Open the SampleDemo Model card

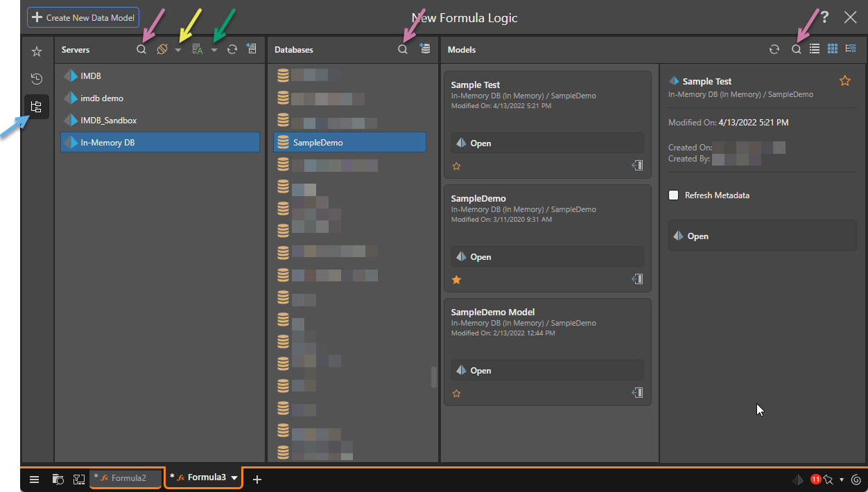click(547, 371)
